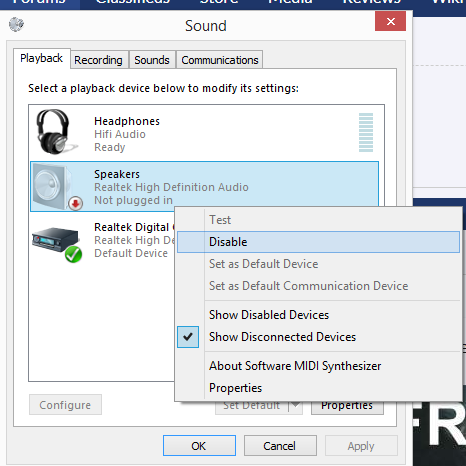The width and height of the screenshot is (466, 466).
Task: Click the Sound dialog title bar icon
Action: coord(16,24)
